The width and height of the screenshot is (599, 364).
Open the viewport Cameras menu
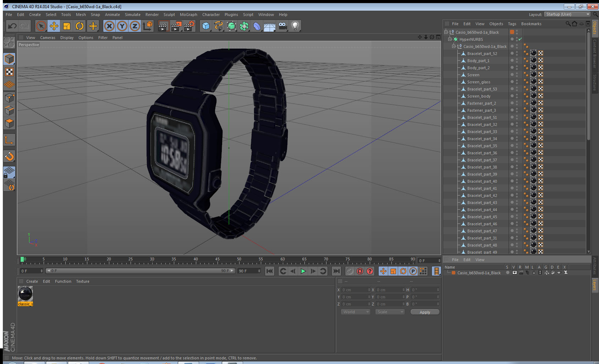coord(48,38)
